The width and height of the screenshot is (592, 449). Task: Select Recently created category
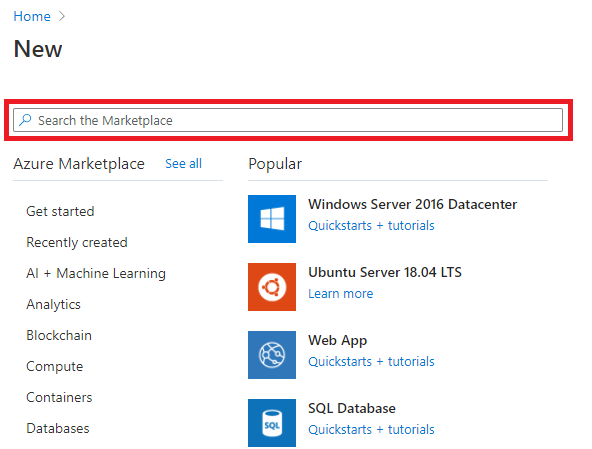pos(77,242)
